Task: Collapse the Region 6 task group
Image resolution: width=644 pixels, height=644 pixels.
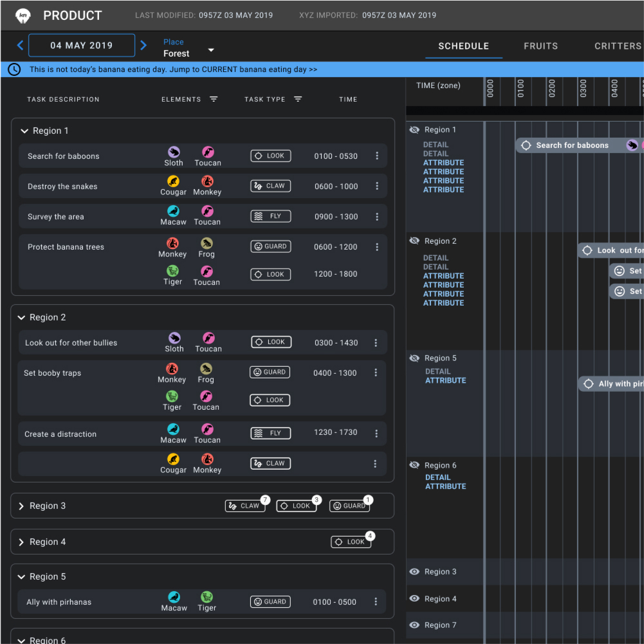Action: coord(21,640)
